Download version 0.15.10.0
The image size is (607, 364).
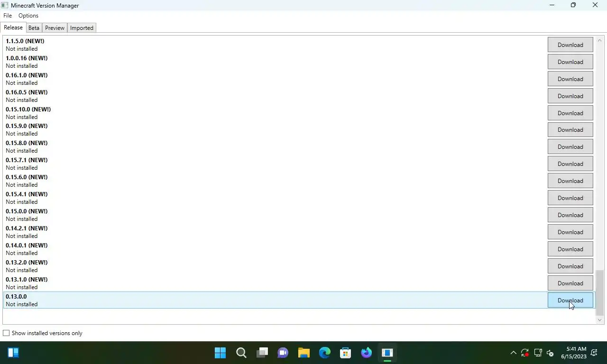[x=570, y=113]
